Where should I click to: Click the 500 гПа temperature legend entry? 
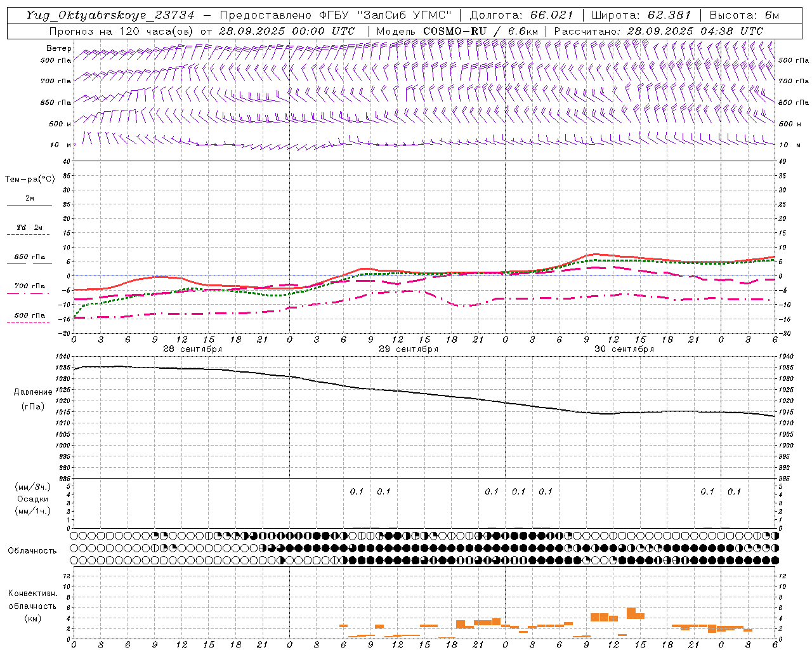click(x=29, y=315)
